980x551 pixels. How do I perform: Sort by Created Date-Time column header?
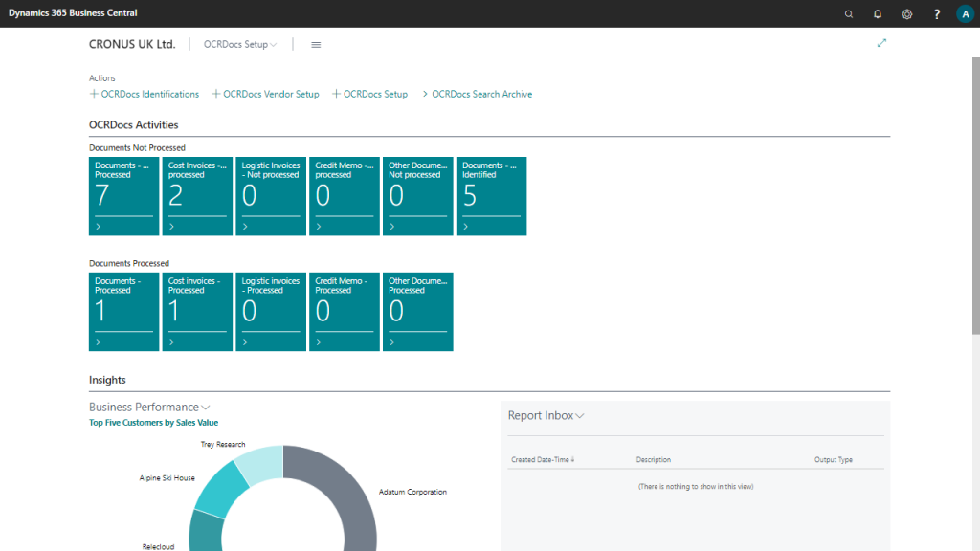pos(543,460)
